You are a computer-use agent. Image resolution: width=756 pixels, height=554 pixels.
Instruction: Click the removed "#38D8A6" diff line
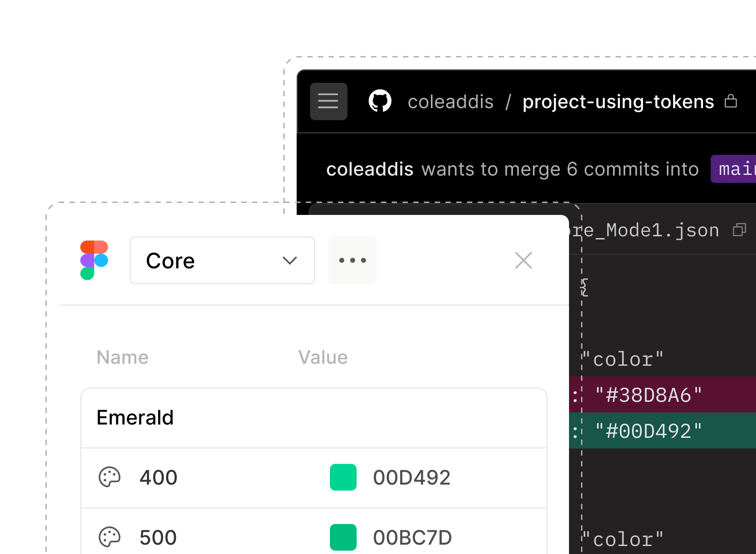pos(663,395)
